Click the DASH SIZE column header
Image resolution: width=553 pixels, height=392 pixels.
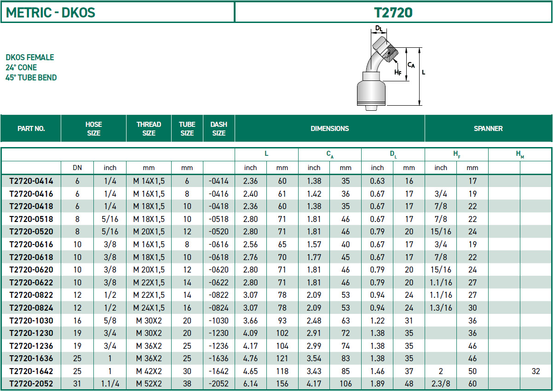click(219, 129)
